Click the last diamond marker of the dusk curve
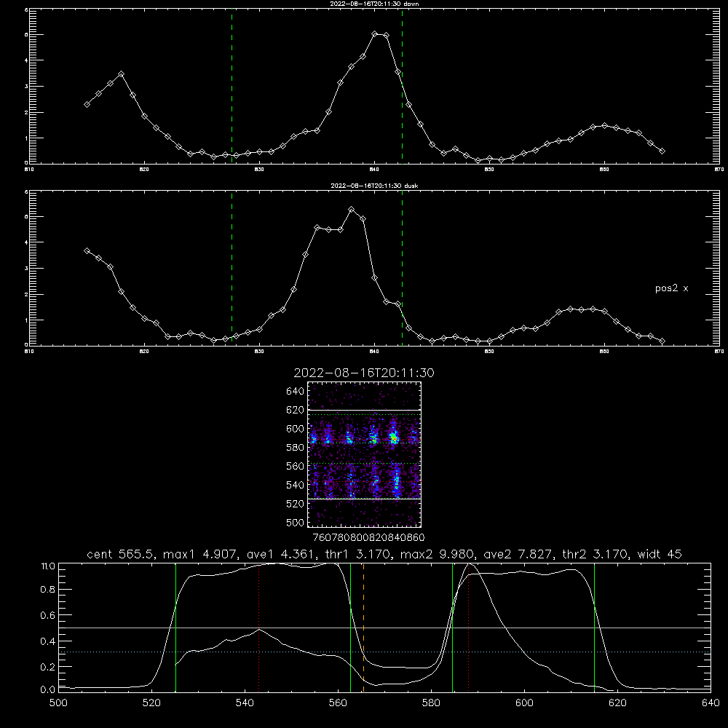This screenshot has width=728, height=728. click(x=662, y=341)
